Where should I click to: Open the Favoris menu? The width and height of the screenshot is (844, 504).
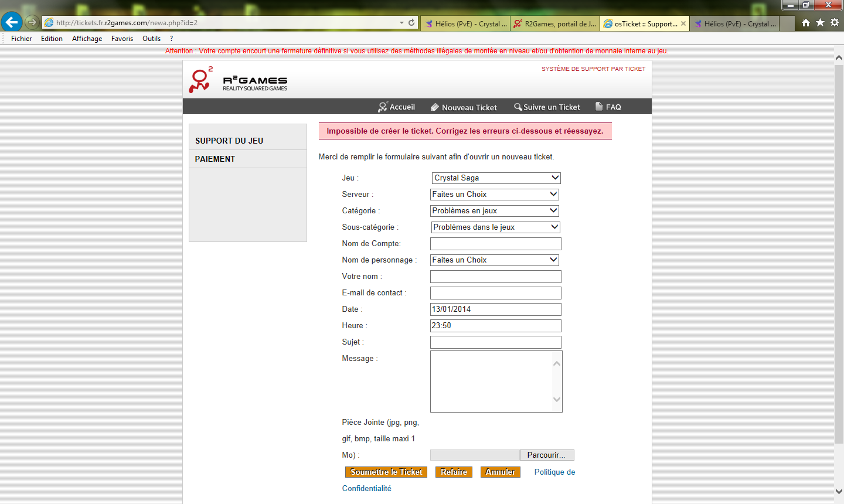tap(122, 39)
